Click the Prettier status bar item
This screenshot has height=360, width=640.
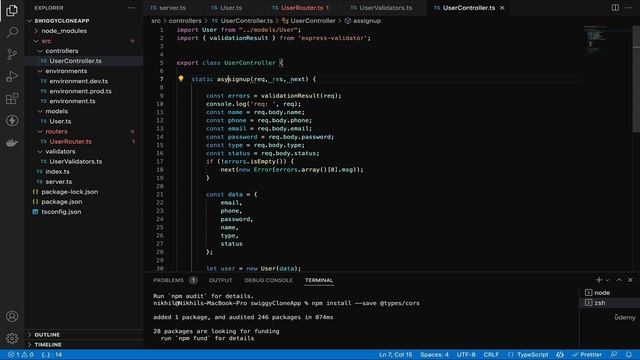587,355
